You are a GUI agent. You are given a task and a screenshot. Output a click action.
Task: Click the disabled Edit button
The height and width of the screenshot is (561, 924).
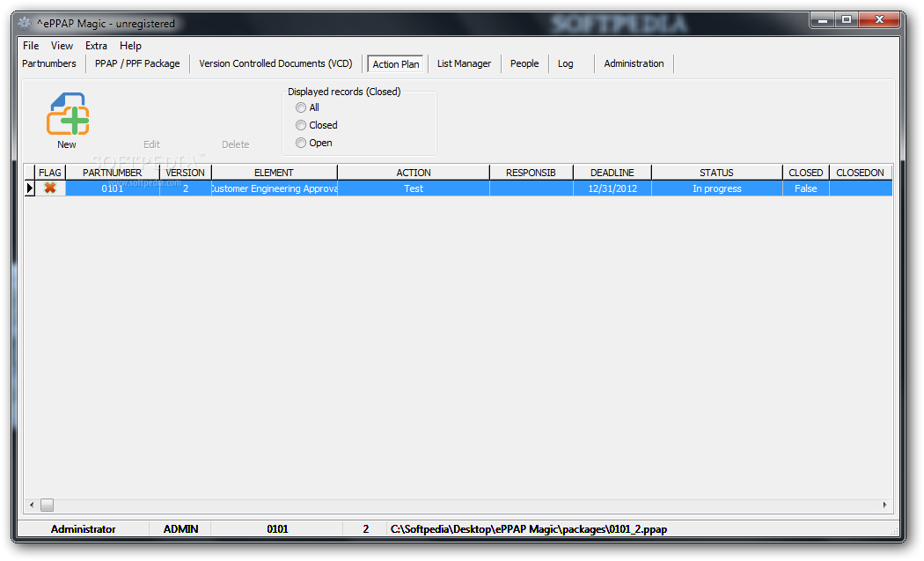pos(151,144)
